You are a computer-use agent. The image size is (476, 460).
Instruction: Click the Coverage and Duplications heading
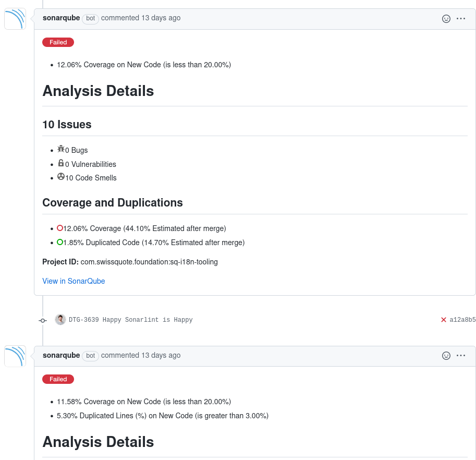[112, 202]
